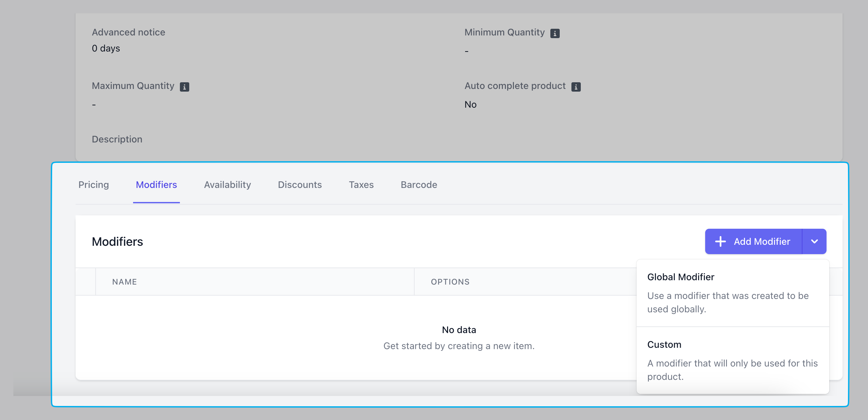Viewport: 868px width, 420px height.
Task: Open the Taxes tab
Action: 361,185
